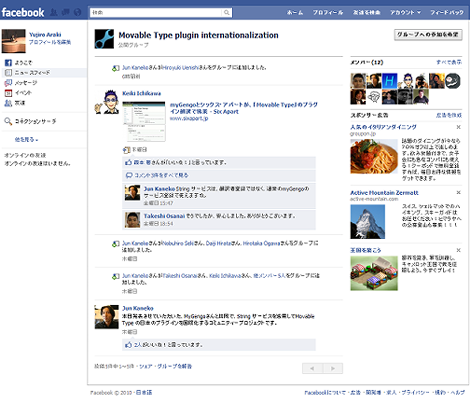Screen dimensions: 470x402
Task: Open 'About Facebook' footer link
Action: coord(325,393)
